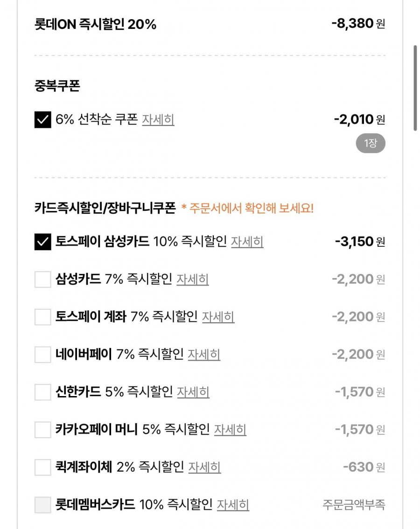View 자세히 for 카카오페이 머니 discount
Screen dimensions: 420x529
pos(230,430)
